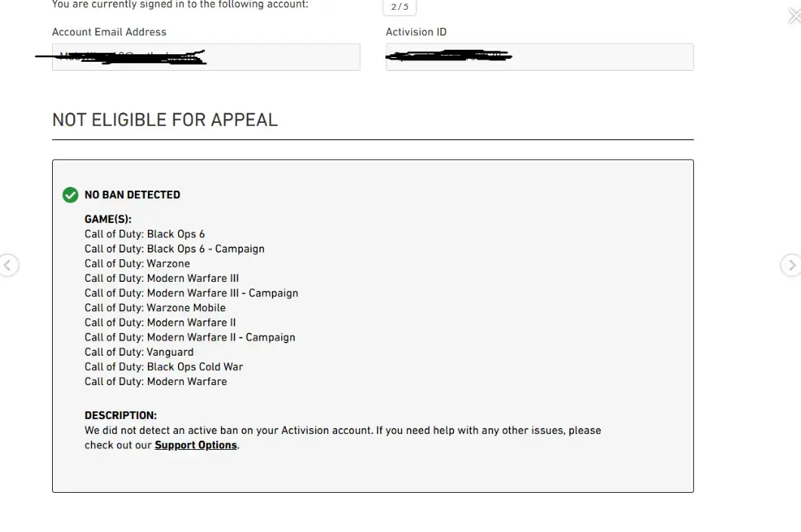Click the DESCRIPTION label in the ban panel

pos(121,416)
